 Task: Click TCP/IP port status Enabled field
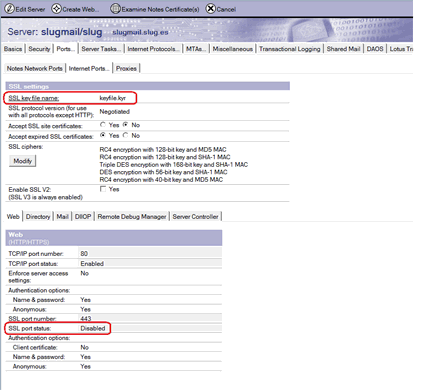pyautogui.click(x=150, y=264)
